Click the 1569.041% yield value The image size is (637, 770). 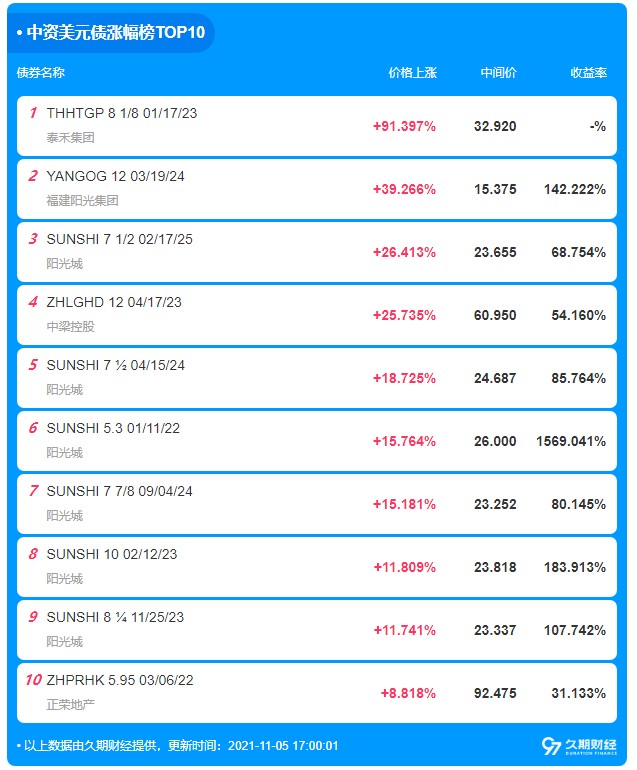(x=571, y=441)
